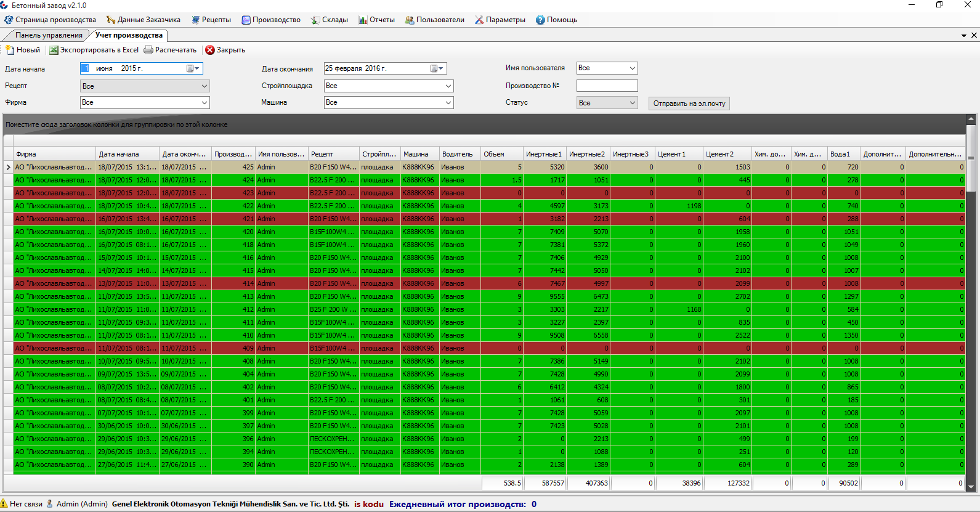The height and width of the screenshot is (512, 980).
Task: Click the Excel export icon
Action: pos(54,50)
